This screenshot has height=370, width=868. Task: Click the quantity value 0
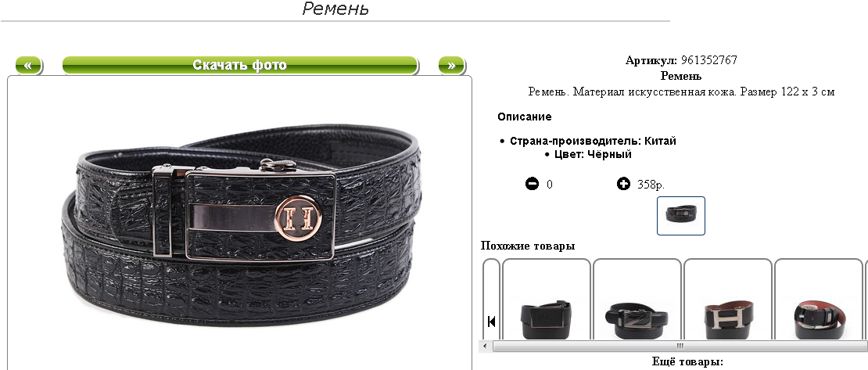click(549, 185)
